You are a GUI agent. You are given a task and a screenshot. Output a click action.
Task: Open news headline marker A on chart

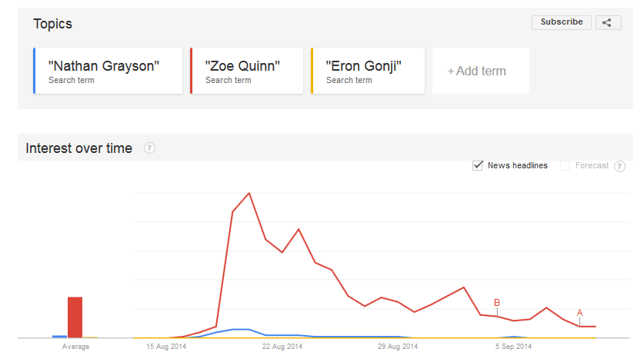(x=579, y=312)
